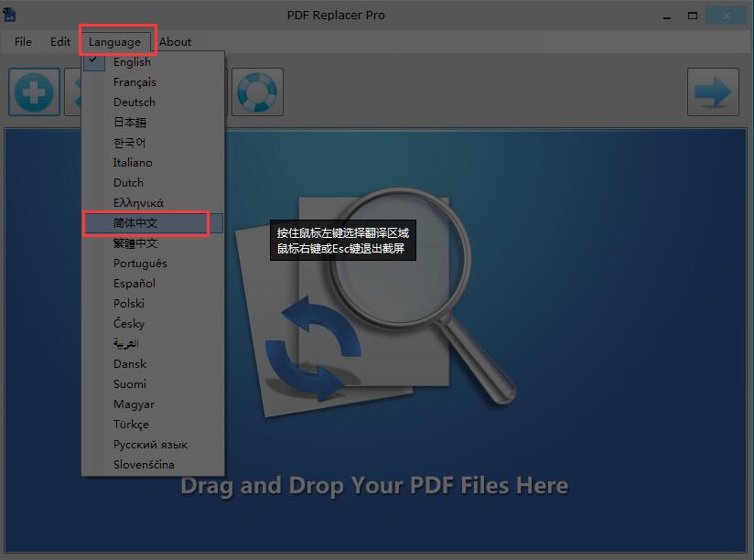Select Русский язык language option
The width and height of the screenshot is (754, 560).
point(153,445)
